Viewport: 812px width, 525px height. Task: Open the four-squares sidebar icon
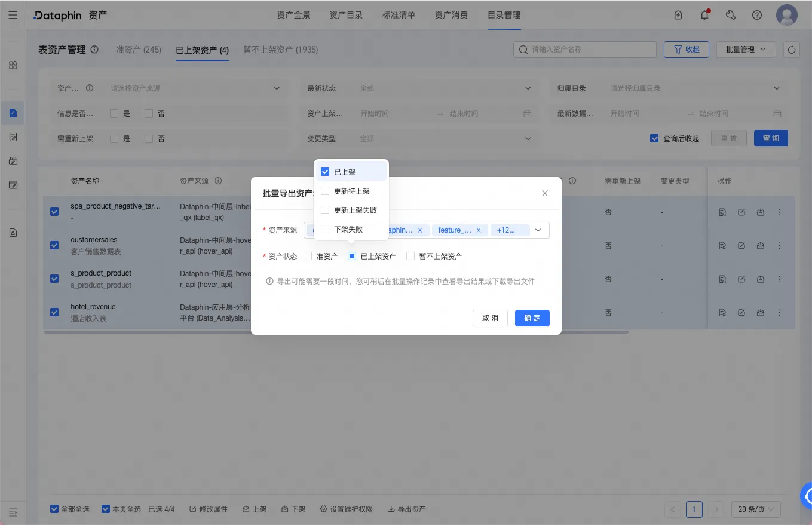tap(13, 65)
